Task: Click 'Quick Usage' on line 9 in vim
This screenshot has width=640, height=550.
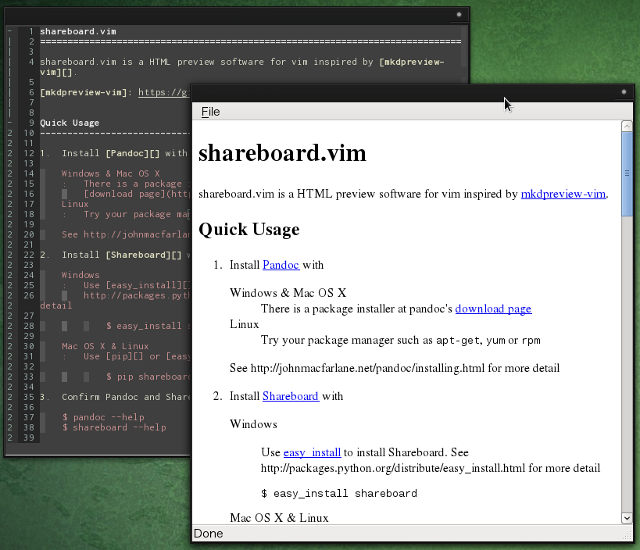Action: pos(69,123)
